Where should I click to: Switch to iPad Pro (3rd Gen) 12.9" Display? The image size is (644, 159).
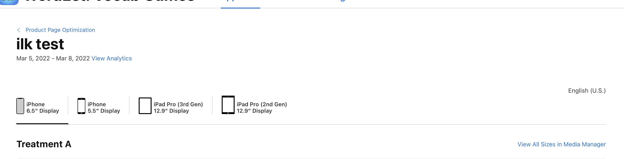pyautogui.click(x=178, y=107)
